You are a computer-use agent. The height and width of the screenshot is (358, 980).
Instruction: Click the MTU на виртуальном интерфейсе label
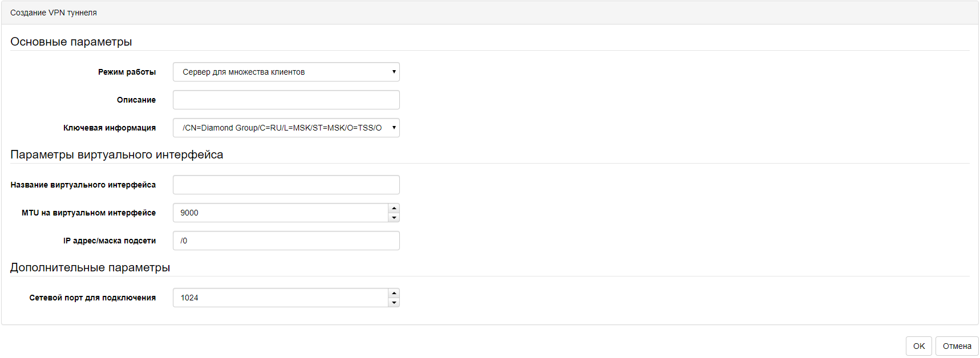[88, 213]
